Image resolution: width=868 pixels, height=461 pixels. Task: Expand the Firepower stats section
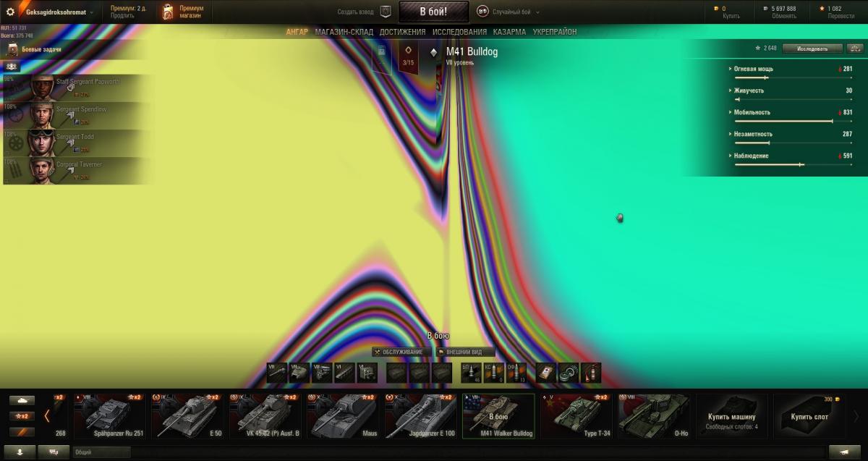coord(753,69)
